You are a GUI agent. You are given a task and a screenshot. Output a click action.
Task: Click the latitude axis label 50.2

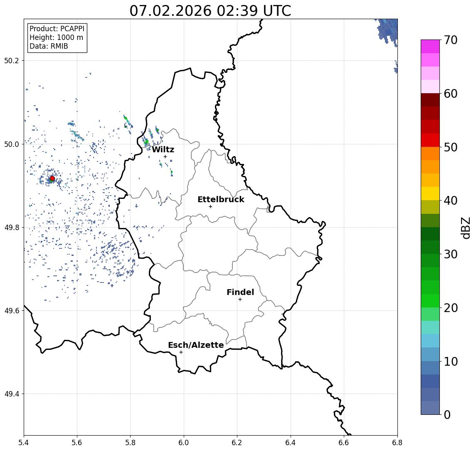[x=11, y=60]
